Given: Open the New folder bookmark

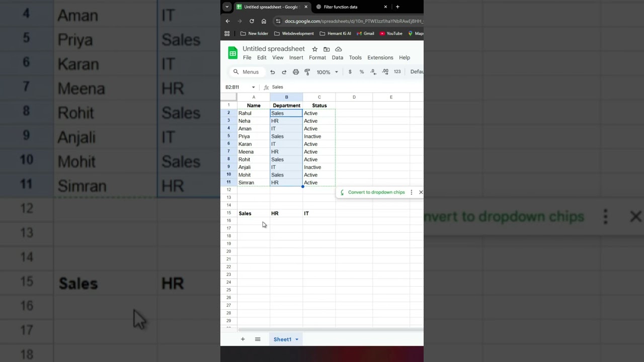Looking at the screenshot, I should [254, 34].
